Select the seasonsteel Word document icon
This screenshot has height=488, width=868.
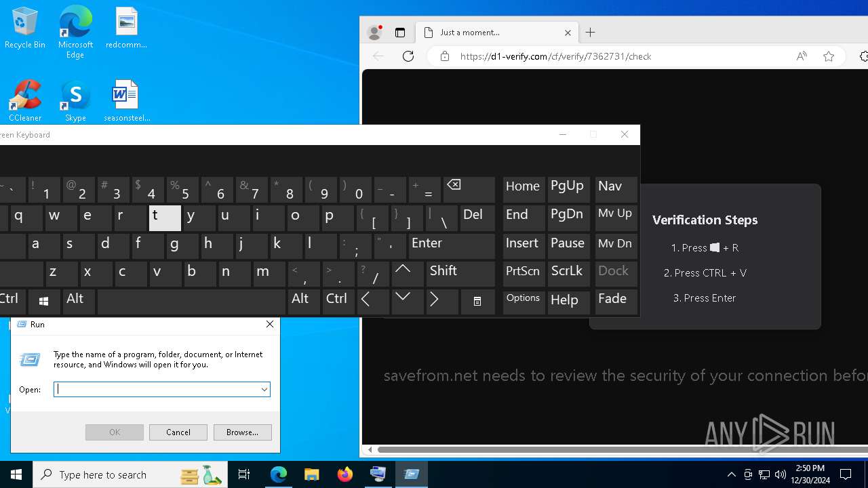(127, 100)
